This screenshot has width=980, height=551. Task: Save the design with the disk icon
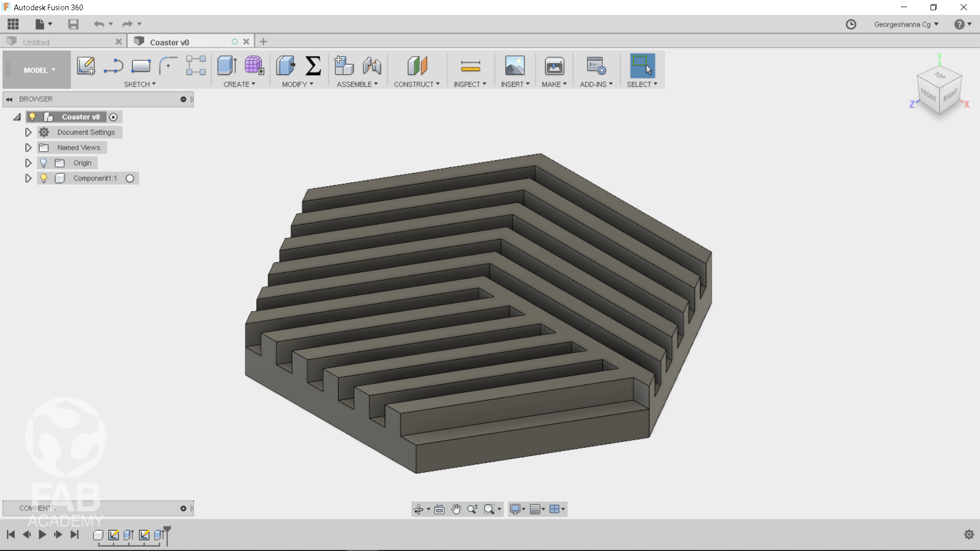coord(73,24)
